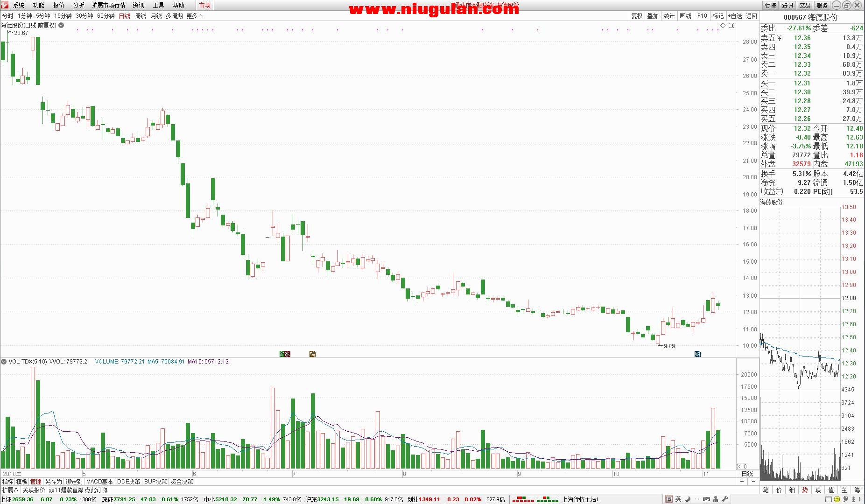The image size is (865, 504).
Task: Click the wrench settings icon in status bar
Action: pyautogui.click(x=725, y=499)
